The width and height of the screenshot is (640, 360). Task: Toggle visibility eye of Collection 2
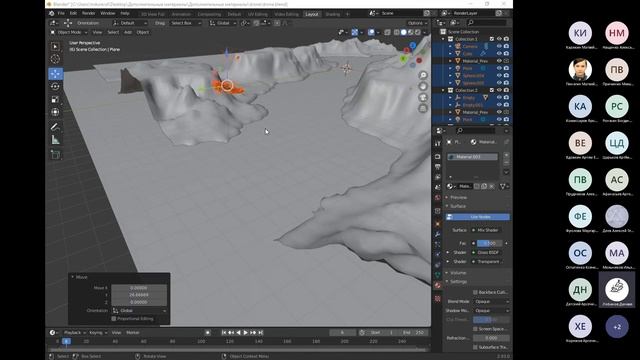click(x=499, y=90)
